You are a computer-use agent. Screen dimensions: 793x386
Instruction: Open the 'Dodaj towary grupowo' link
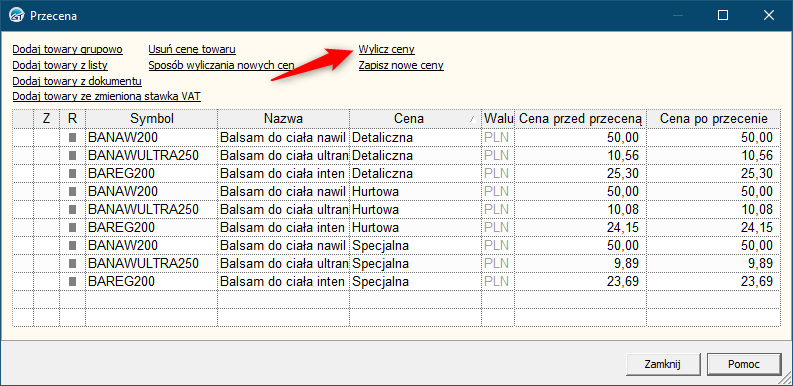[x=68, y=50]
